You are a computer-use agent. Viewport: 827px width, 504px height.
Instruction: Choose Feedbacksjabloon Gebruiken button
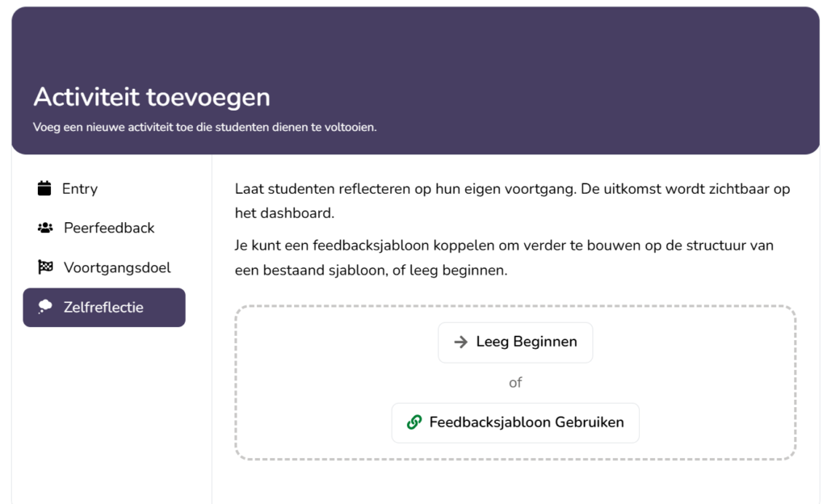[515, 422]
